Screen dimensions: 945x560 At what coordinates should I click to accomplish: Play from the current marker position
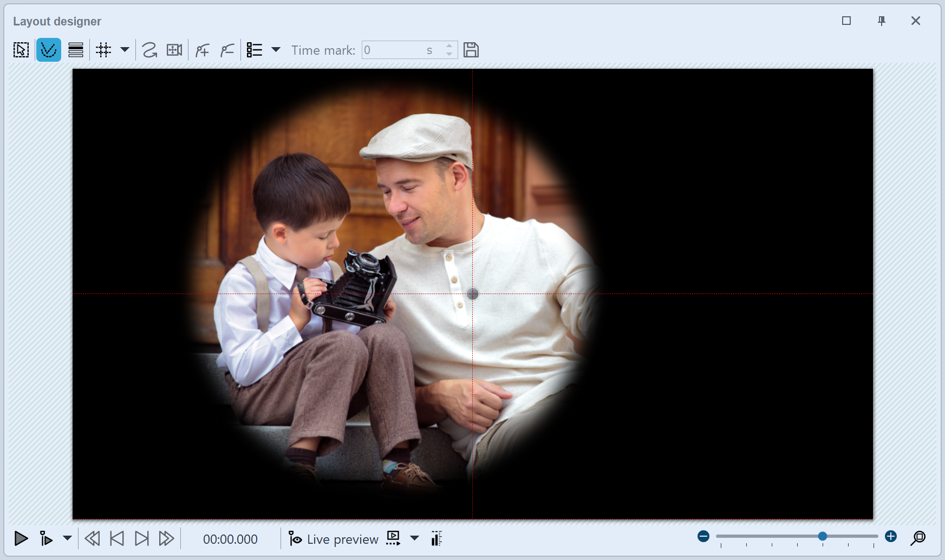(x=46, y=539)
